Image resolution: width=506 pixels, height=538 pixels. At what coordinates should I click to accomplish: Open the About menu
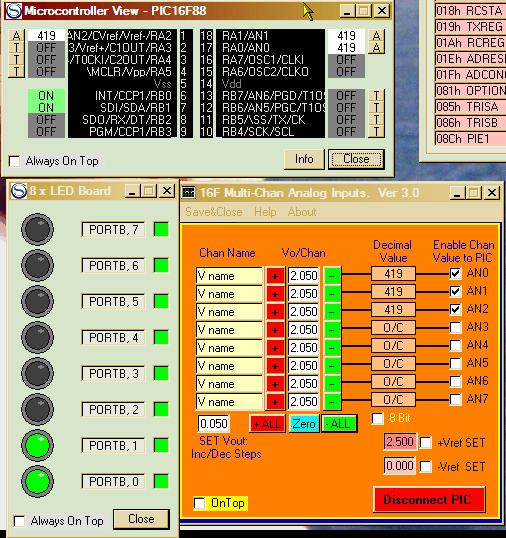(x=302, y=212)
